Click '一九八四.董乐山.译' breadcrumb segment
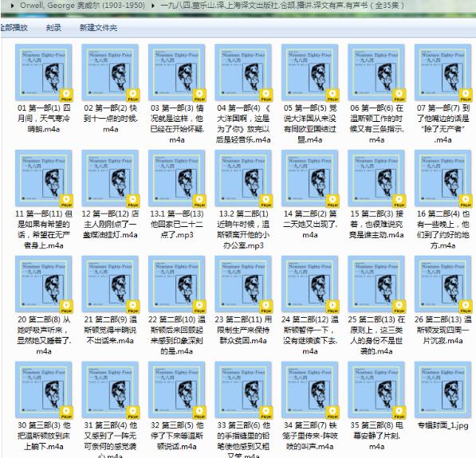The image size is (476, 458). click(x=282, y=6)
